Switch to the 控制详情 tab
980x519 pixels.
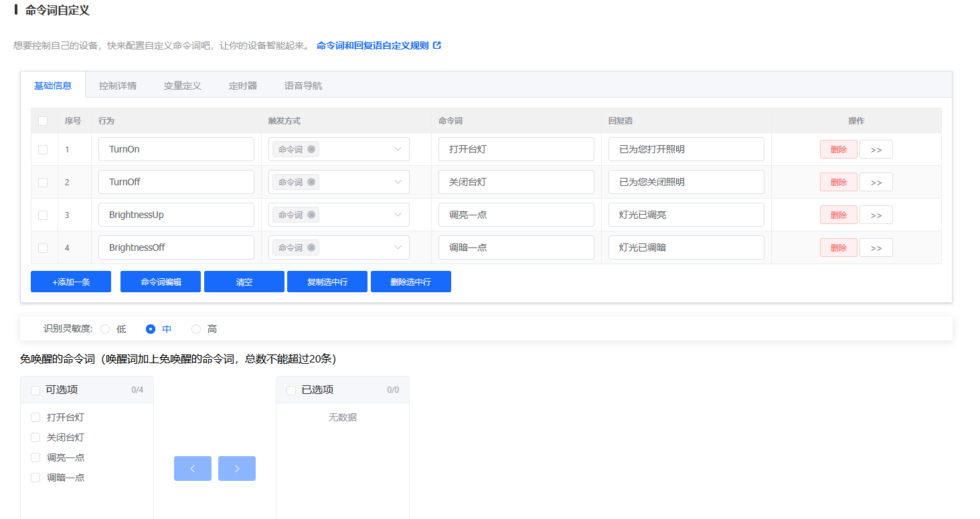click(x=118, y=86)
